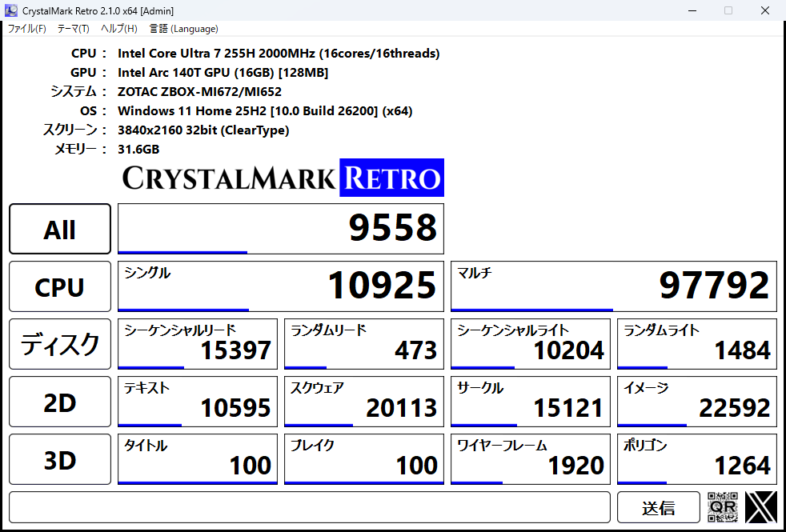The width and height of the screenshot is (786, 532).
Task: Select the ランダムリード score 473
Action: click(x=364, y=344)
